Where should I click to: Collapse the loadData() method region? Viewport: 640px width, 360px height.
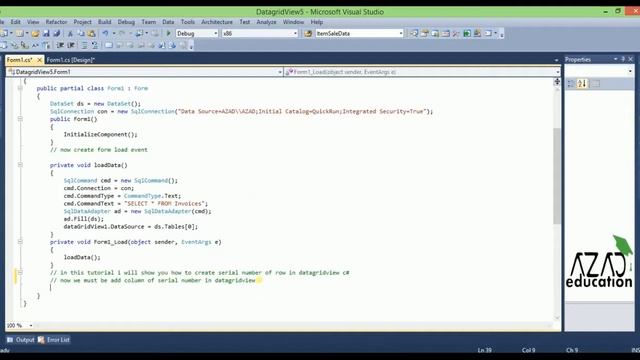pyautogui.click(x=20, y=165)
